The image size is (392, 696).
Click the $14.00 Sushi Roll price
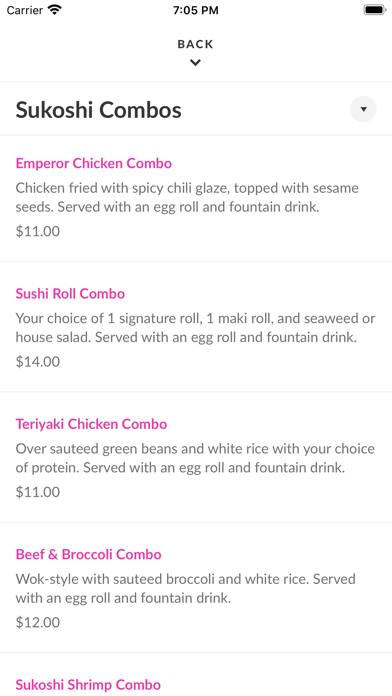point(38,362)
